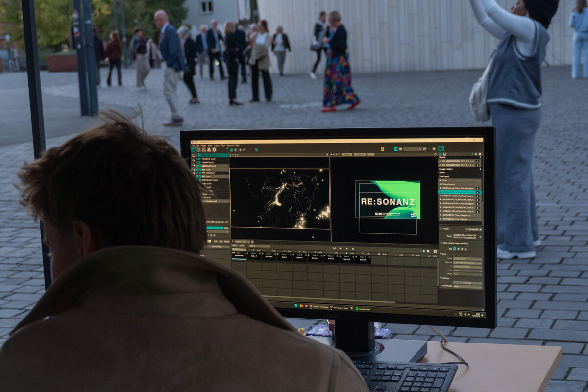The height and width of the screenshot is (392, 588).
Task: Open the Tools menu
Action: point(223,145)
